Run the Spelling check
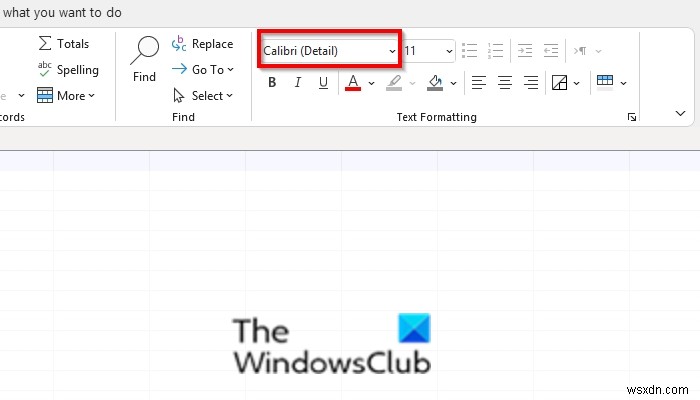The height and width of the screenshot is (400, 700). 68,70
